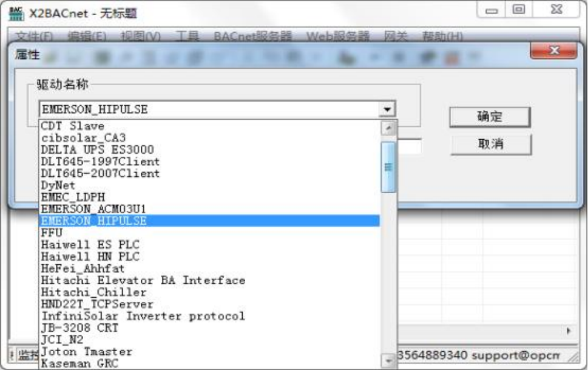Select DLT645-2007Client driver

[x=209, y=174]
